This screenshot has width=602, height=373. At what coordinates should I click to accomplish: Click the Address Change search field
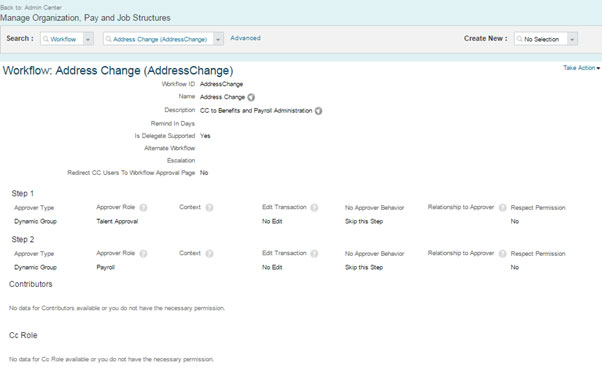[159, 39]
